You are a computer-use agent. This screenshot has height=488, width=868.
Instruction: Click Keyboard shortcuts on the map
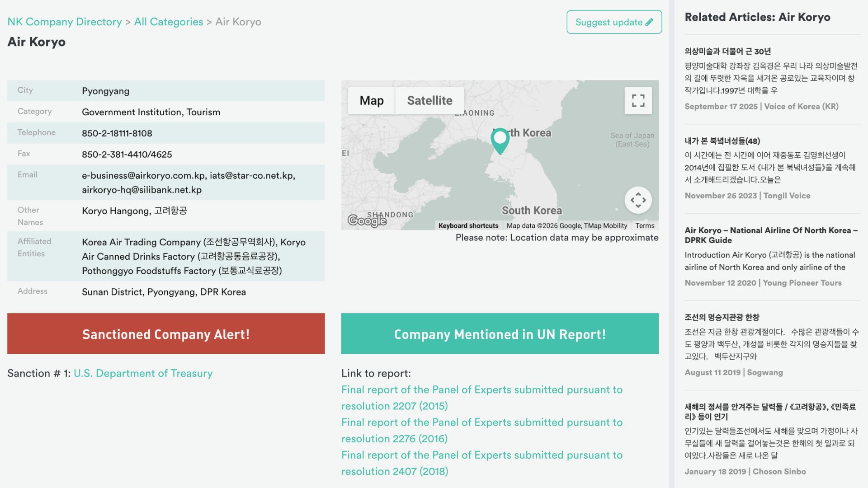point(468,225)
